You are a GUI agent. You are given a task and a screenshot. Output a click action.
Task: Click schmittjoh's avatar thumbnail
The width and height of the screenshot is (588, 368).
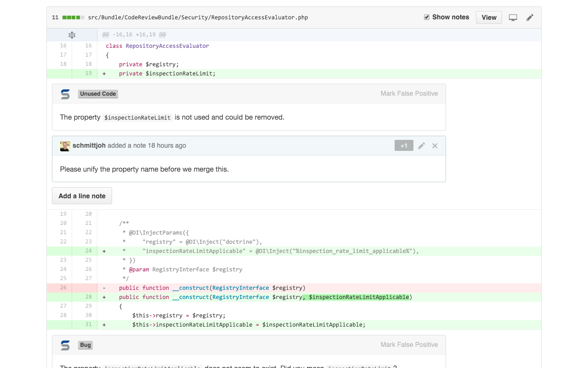[x=65, y=146]
